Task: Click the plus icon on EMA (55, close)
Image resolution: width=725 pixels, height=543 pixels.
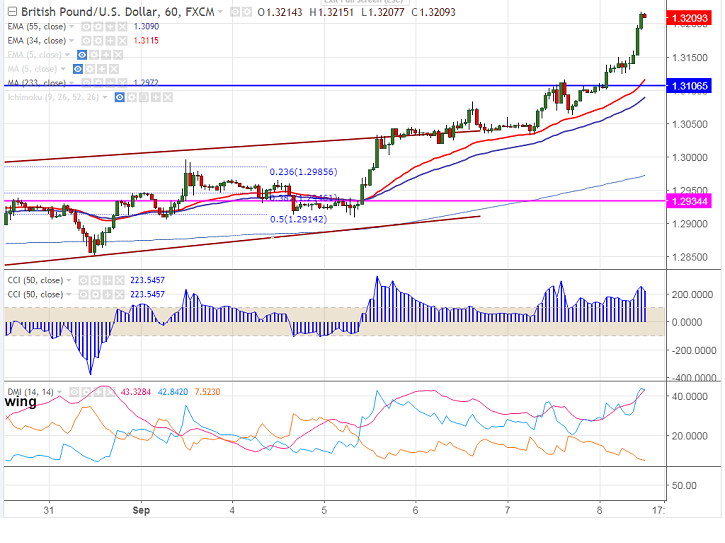Action: pyautogui.click(x=110, y=27)
